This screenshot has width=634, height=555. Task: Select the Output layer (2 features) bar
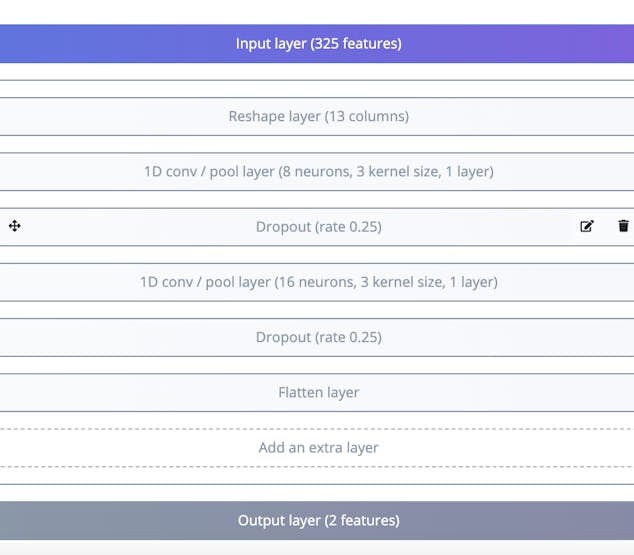tap(318, 520)
